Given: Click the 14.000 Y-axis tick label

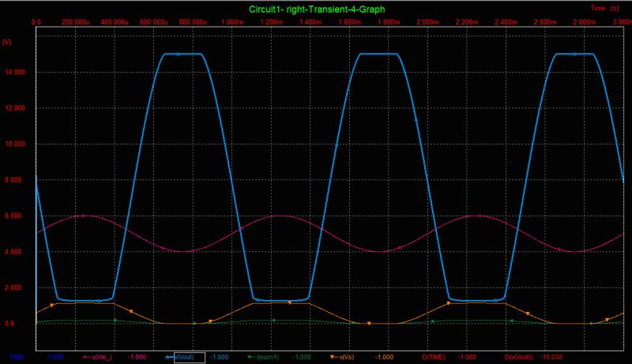Looking at the screenshot, I should click(x=15, y=72).
